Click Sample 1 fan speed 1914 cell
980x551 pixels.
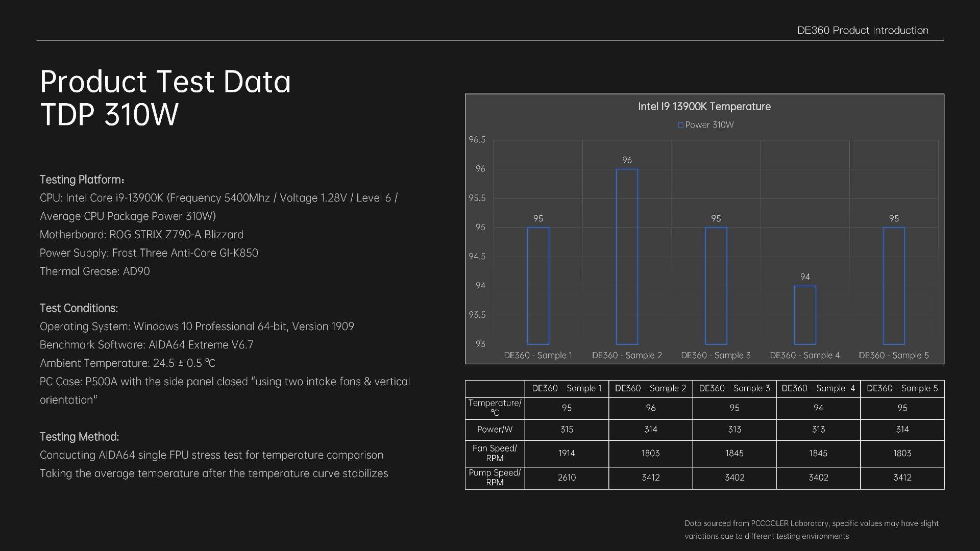click(x=567, y=453)
